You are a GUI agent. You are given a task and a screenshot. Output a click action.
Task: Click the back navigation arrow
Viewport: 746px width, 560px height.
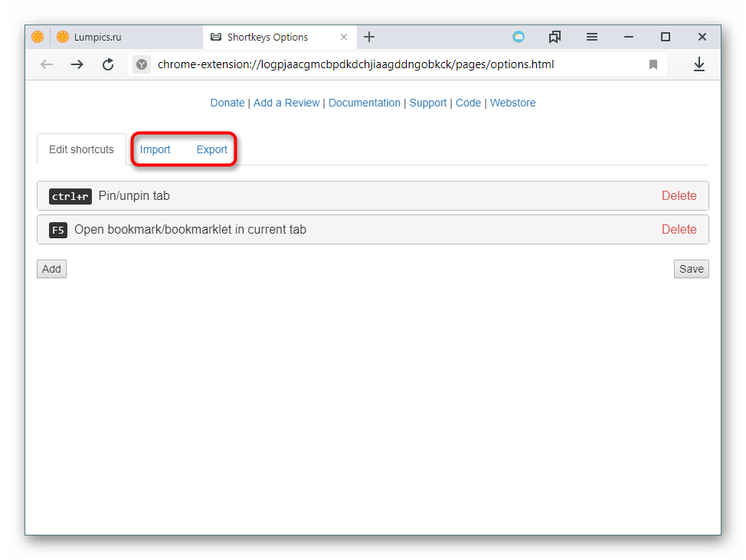click(x=47, y=64)
